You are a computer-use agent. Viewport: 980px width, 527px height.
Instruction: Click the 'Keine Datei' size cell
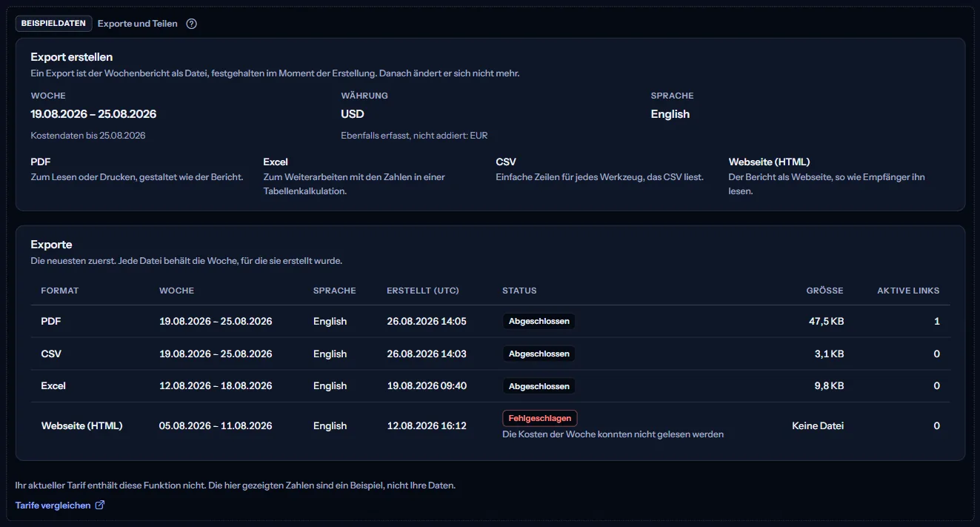point(818,426)
